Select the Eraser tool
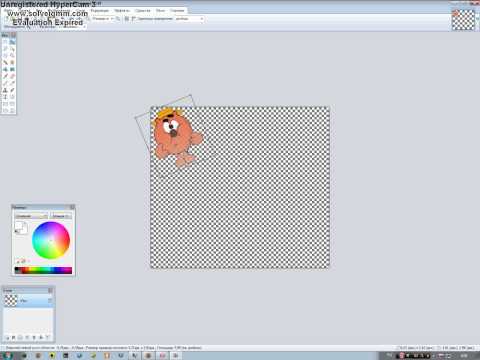This screenshot has height=360, width=480. 12,76
